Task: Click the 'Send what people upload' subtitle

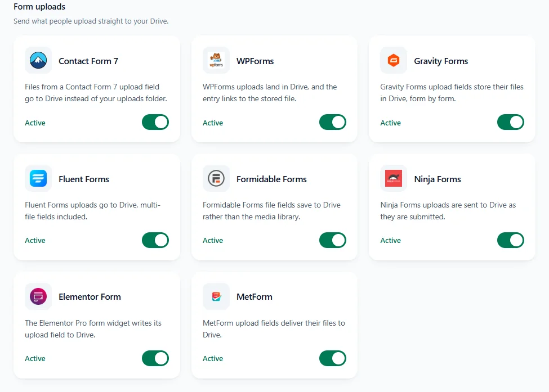Action: 91,21
